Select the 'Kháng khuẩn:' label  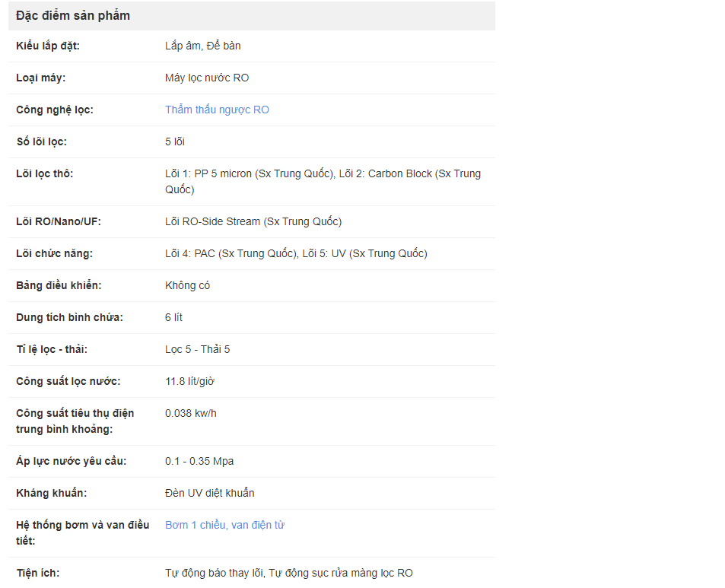(x=51, y=493)
